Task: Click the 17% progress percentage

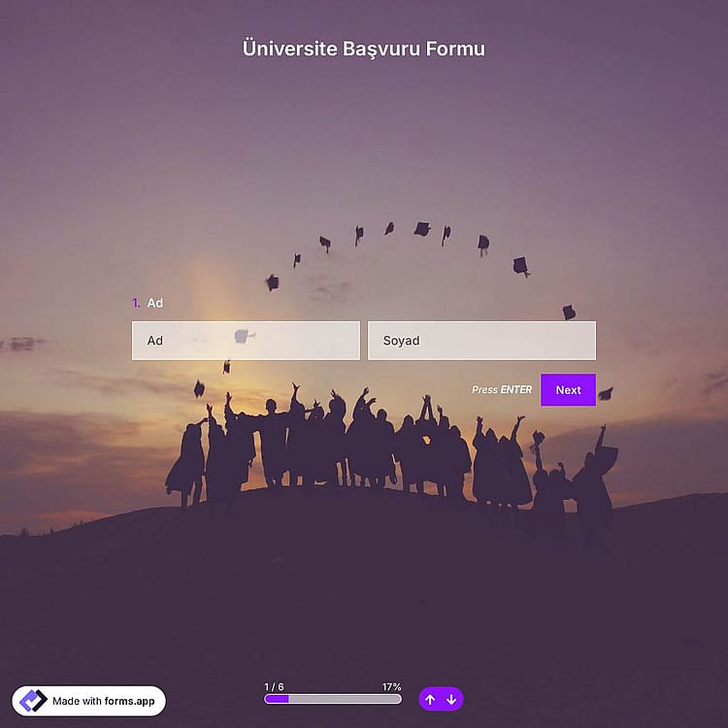Action: pyautogui.click(x=392, y=686)
